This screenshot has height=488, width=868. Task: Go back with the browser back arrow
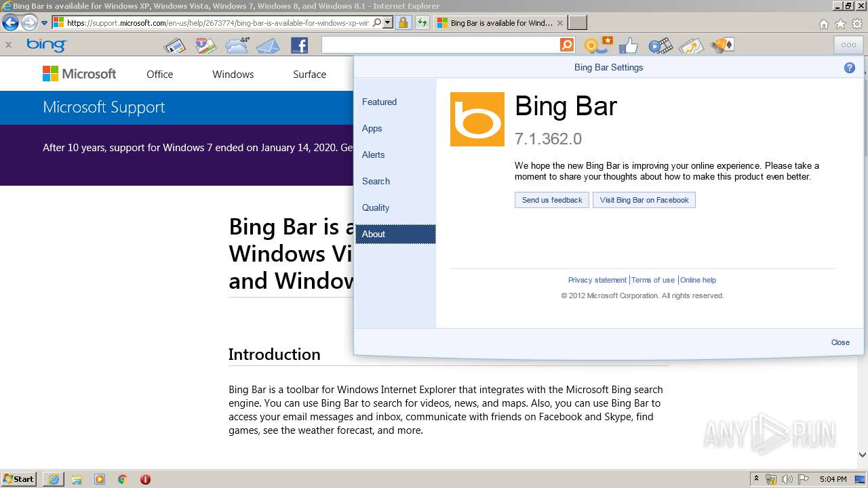pos(10,23)
